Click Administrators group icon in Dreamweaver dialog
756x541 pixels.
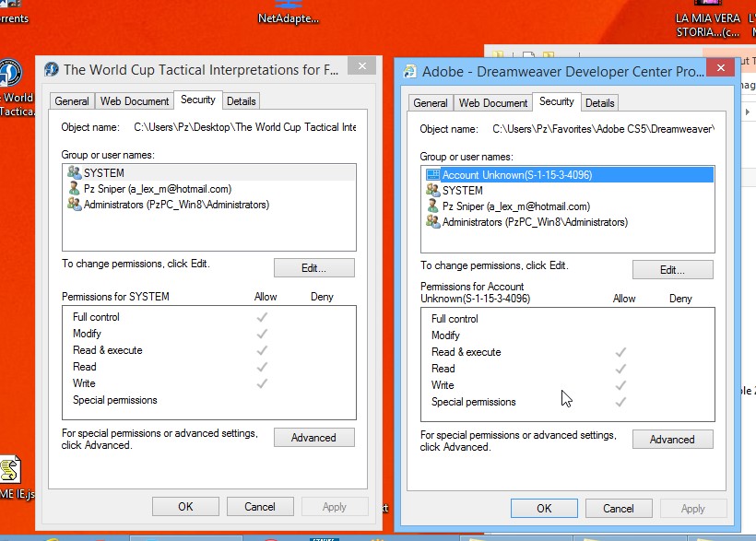tap(433, 222)
